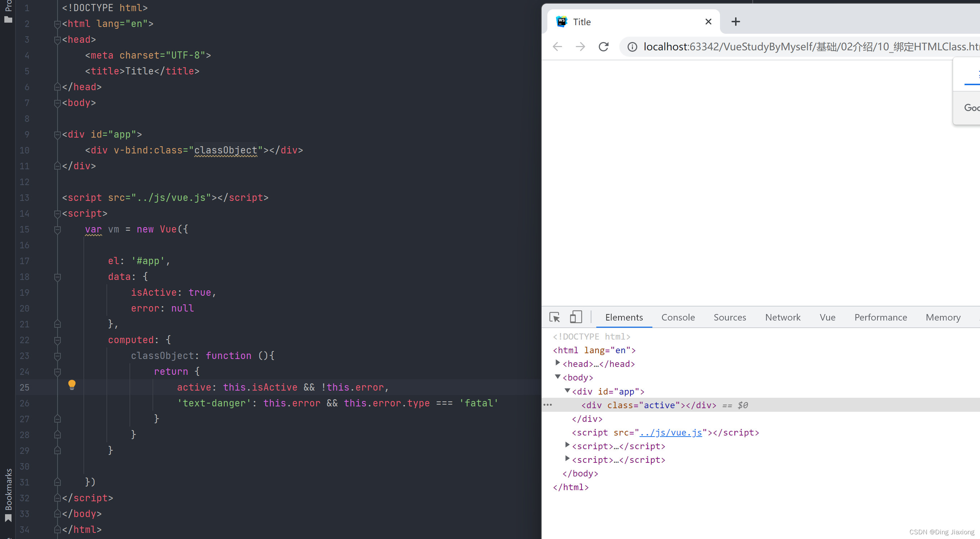Click the DOCTYPE node in Elements
This screenshot has width=980, height=539.
[x=592, y=336]
